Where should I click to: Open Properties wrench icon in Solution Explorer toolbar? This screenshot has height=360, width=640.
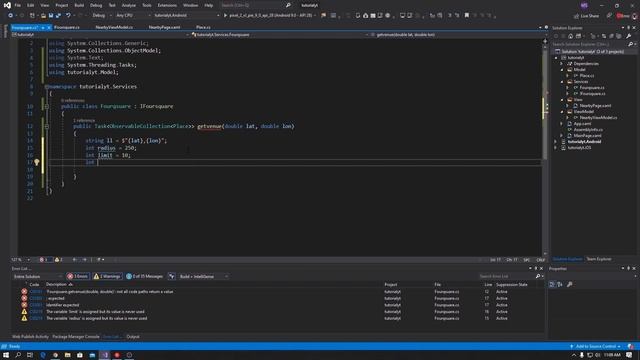pos(628,36)
